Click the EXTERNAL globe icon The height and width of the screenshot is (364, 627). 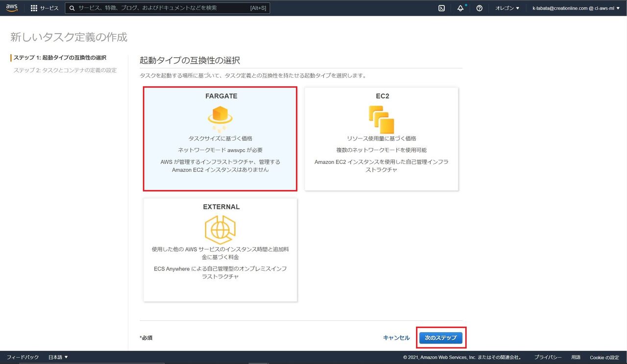(220, 229)
